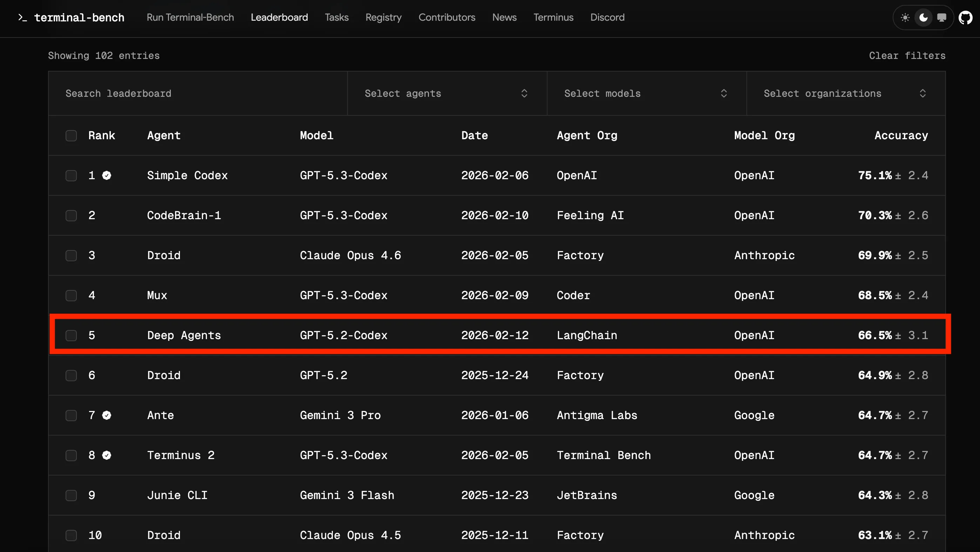Click the Search leaderboard input field
Viewport: 980px width, 552px height.
coord(198,93)
